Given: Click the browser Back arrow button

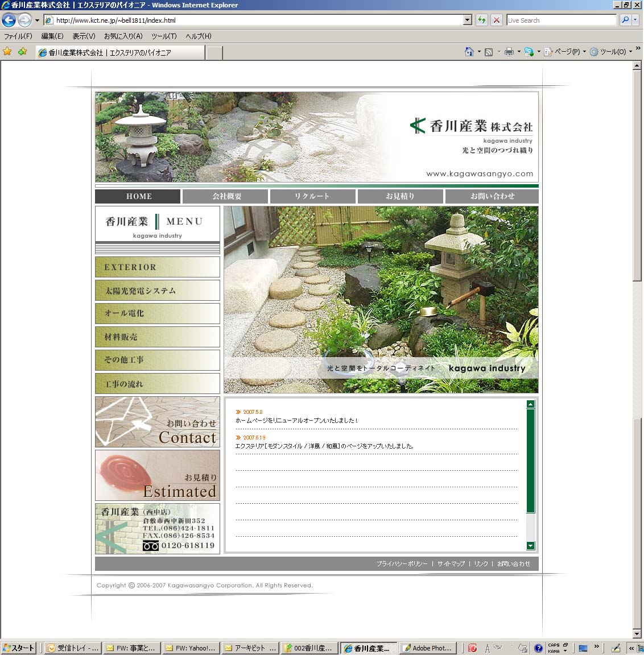Looking at the screenshot, I should tap(9, 20).
